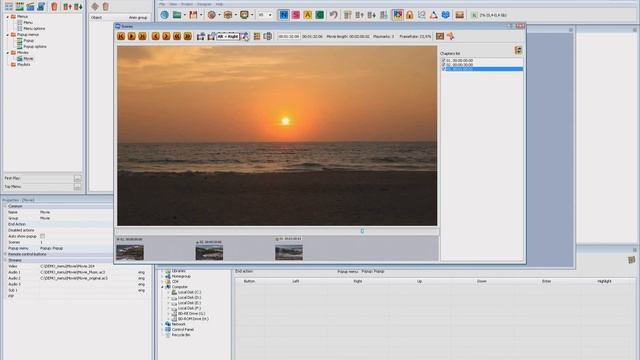Click the add chapter camera icon
640x360 pixels.
click(x=201, y=36)
